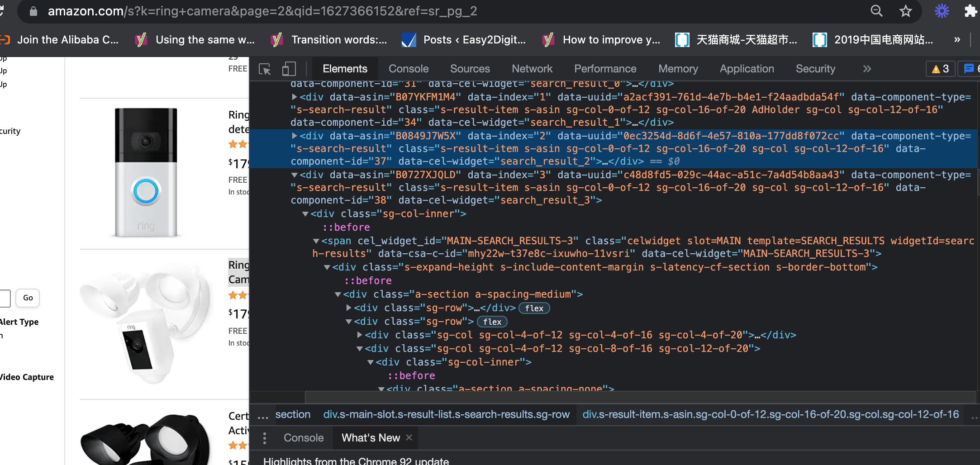Select the What's New drawer tab

371,438
